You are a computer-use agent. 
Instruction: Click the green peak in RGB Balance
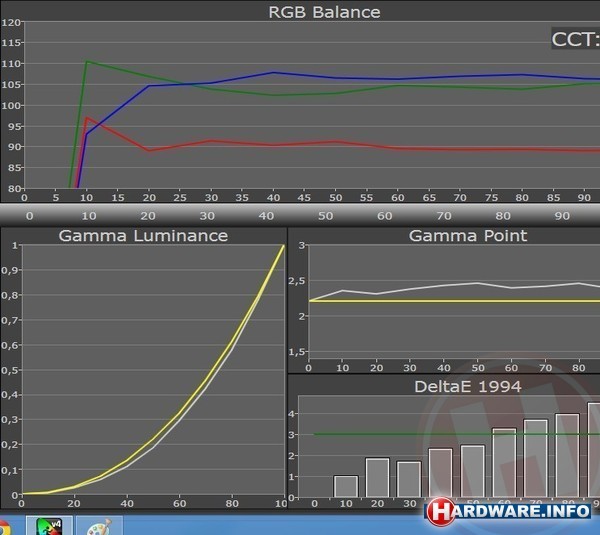coord(87,61)
